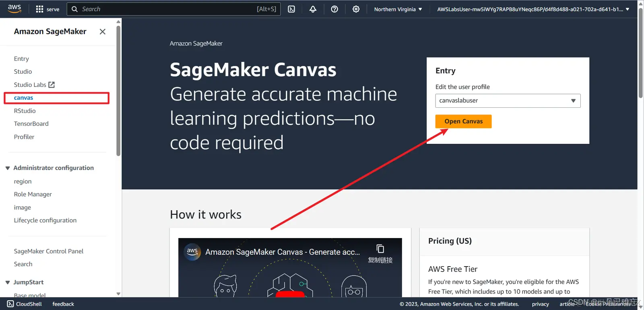Open image in sidebar navigation
Image resolution: width=644 pixels, height=310 pixels.
[x=22, y=208]
